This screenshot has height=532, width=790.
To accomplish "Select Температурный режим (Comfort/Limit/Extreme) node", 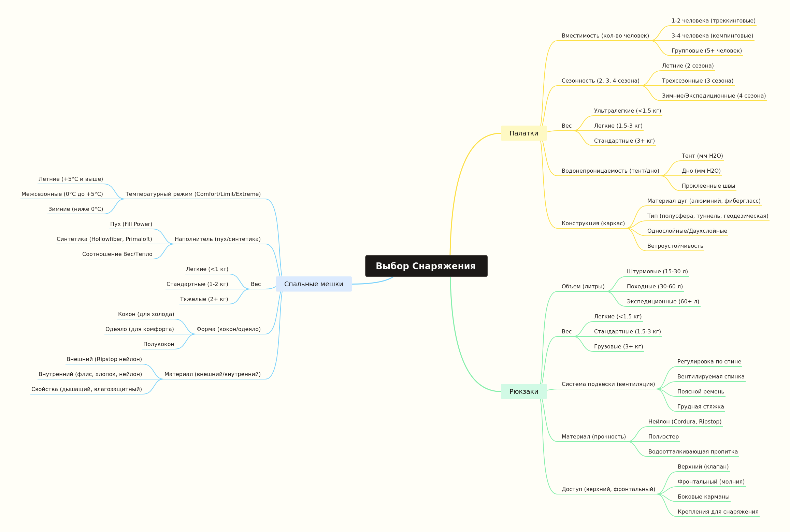I will (x=193, y=194).
